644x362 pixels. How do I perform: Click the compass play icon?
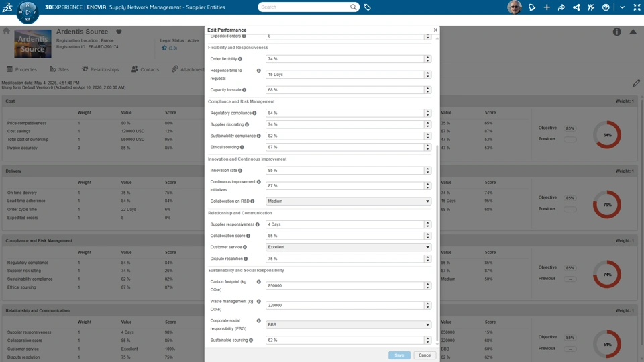pos(28,12)
